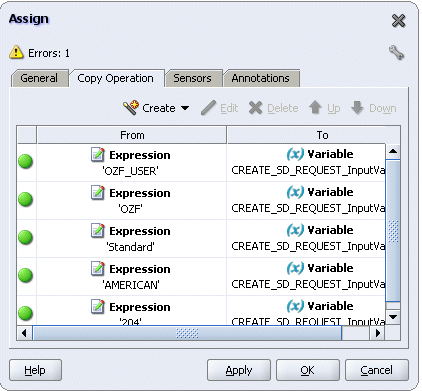This screenshot has width=422, height=391.
Task: Click Expression icon in 'OZF' row
Action: 98,192
